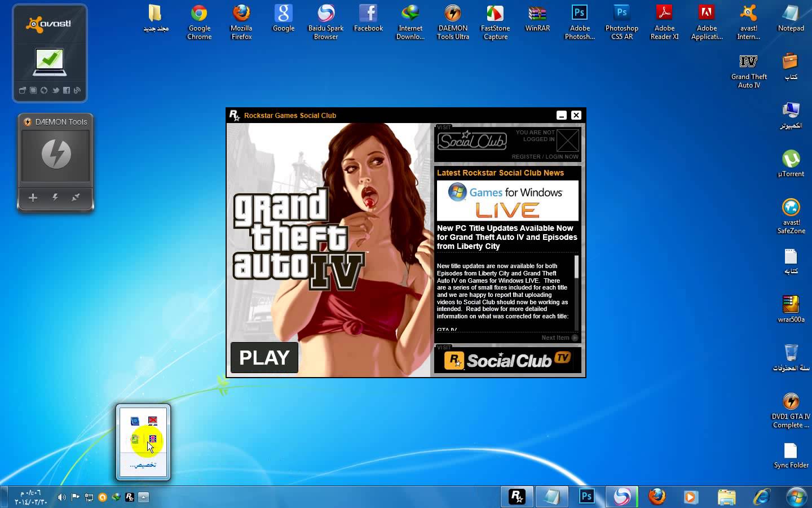Select the DVD1 GTA IV Complete image icon
812x508 pixels.
click(791, 410)
